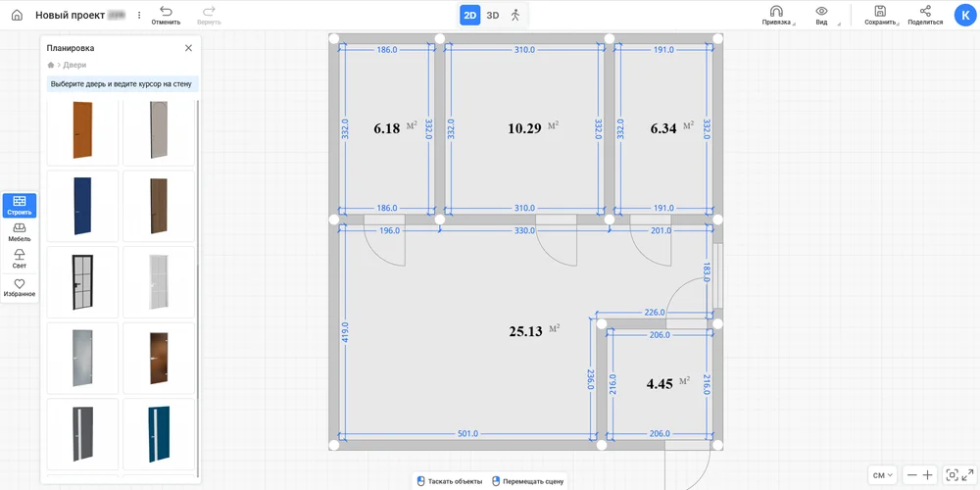Click the home breadcrumb in Планировка panel
The image size is (980, 490).
click(x=51, y=66)
